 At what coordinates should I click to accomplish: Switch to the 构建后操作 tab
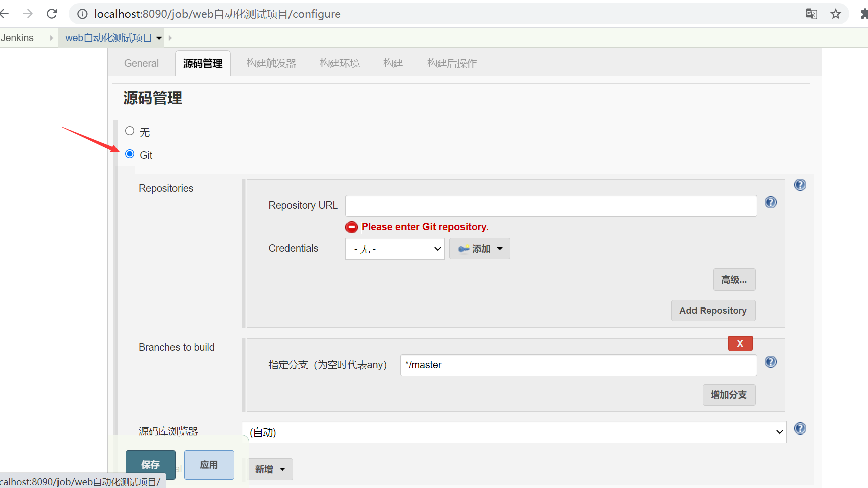pos(452,63)
